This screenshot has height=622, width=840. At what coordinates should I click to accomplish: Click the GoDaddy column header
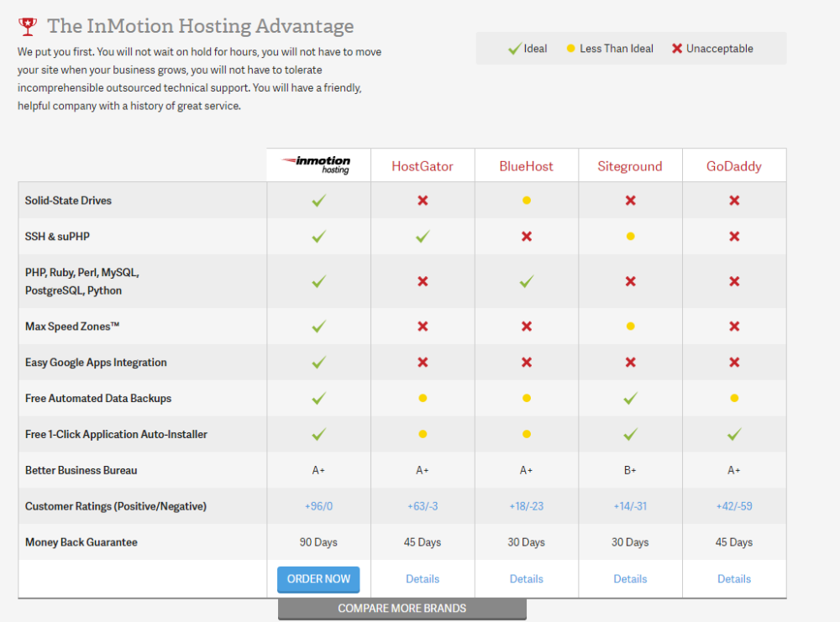coord(734,166)
